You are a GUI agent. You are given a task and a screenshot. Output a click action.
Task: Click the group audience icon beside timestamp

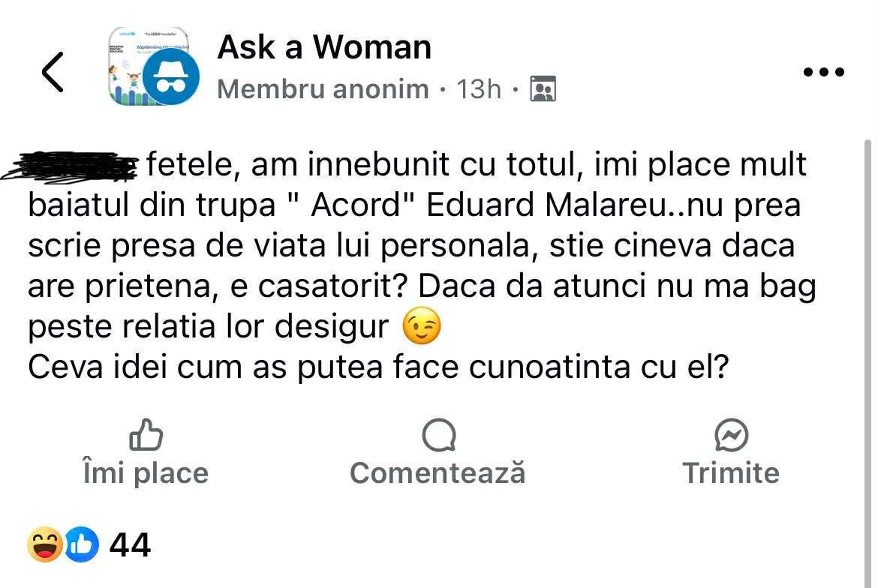[x=543, y=89]
